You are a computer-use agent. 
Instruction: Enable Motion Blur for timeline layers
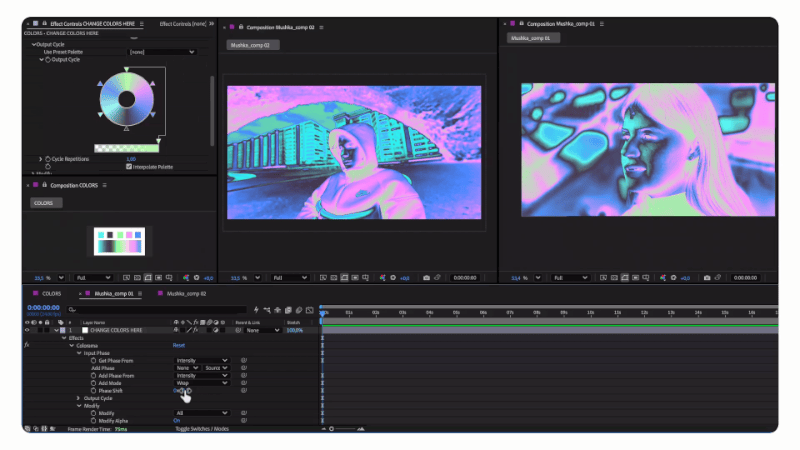tap(299, 310)
